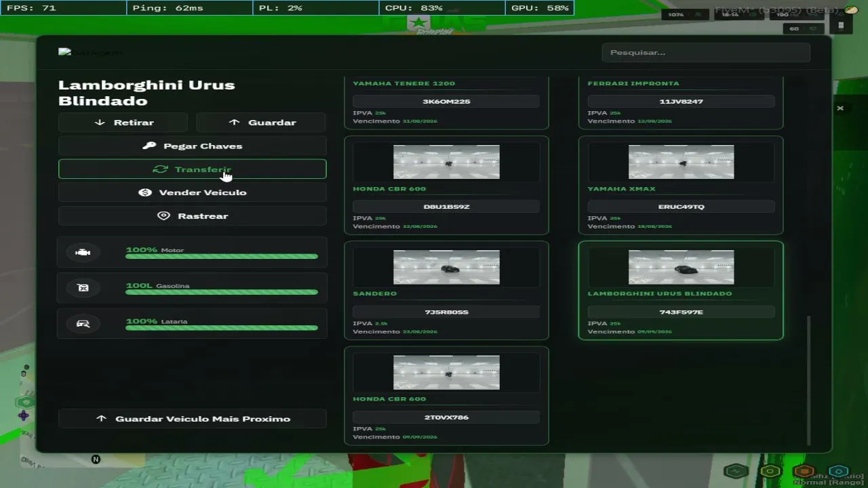Screen dimensions: 868x488
Task: Click the yellow hexagon HUD icon
Action: [770, 471]
